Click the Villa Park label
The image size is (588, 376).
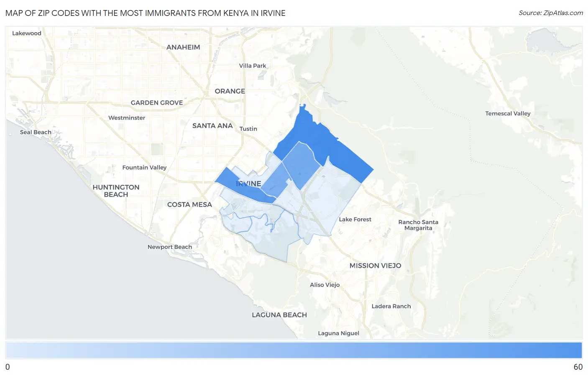tap(253, 66)
